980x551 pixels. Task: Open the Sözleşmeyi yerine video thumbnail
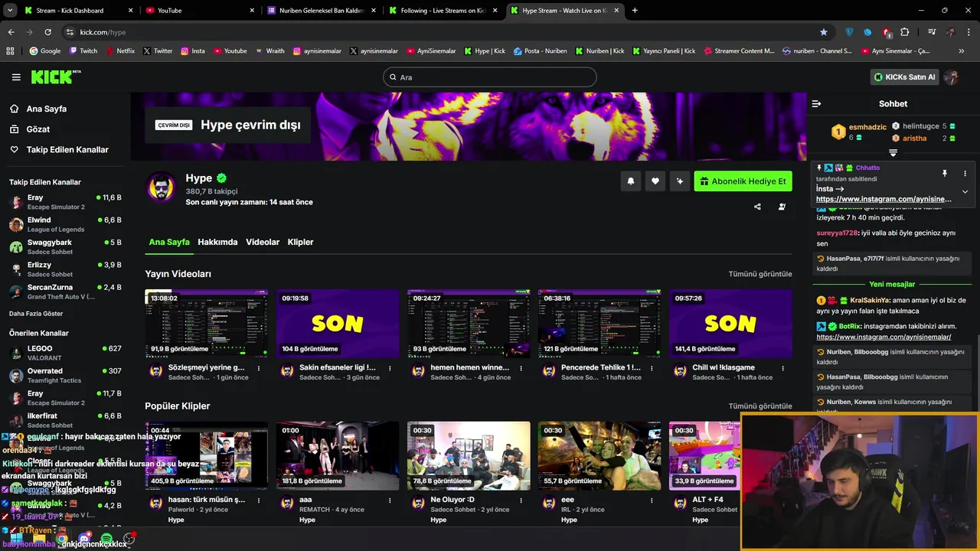click(207, 324)
